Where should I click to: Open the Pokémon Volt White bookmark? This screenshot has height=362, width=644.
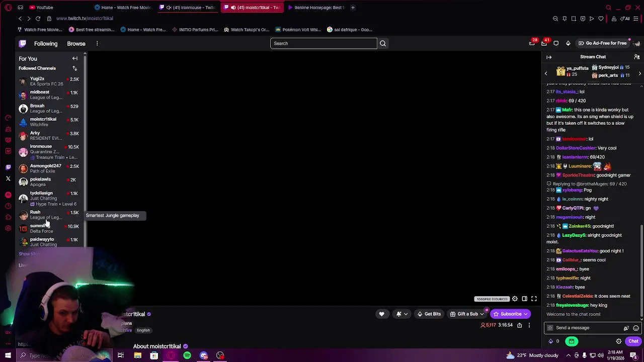click(x=298, y=30)
